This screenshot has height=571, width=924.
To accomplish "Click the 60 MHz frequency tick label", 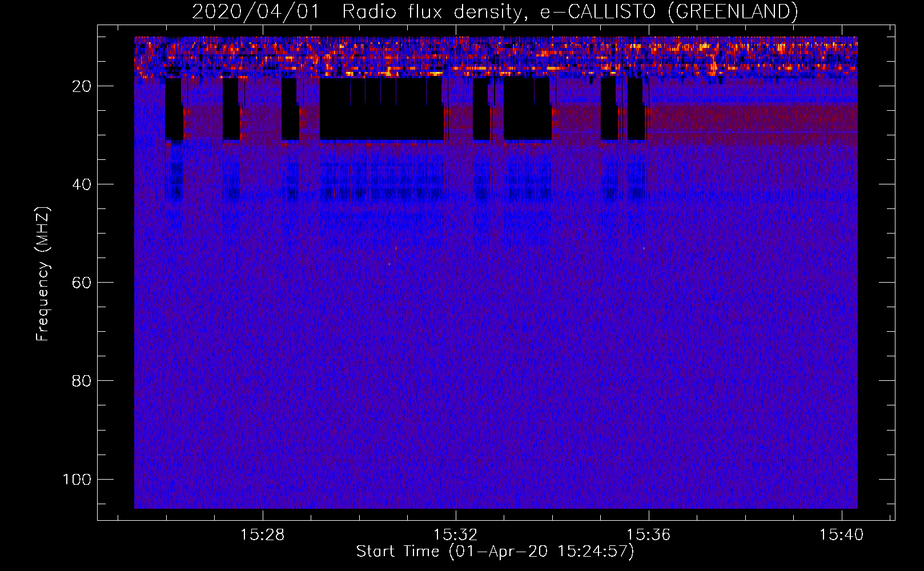I will tap(82, 283).
